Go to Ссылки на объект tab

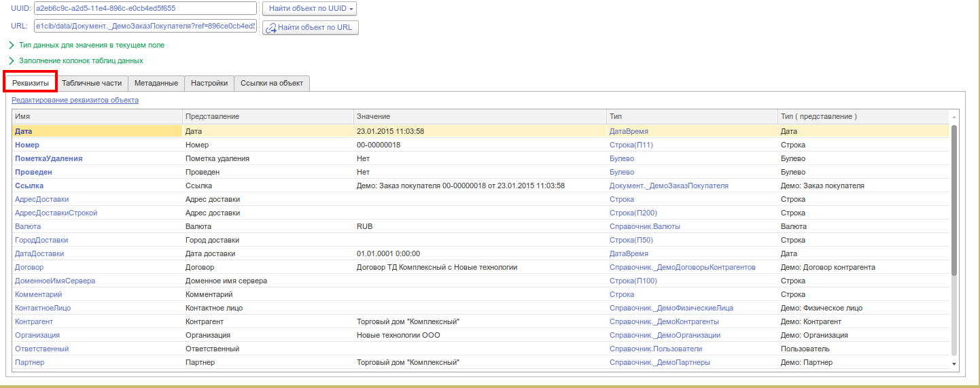tap(272, 83)
